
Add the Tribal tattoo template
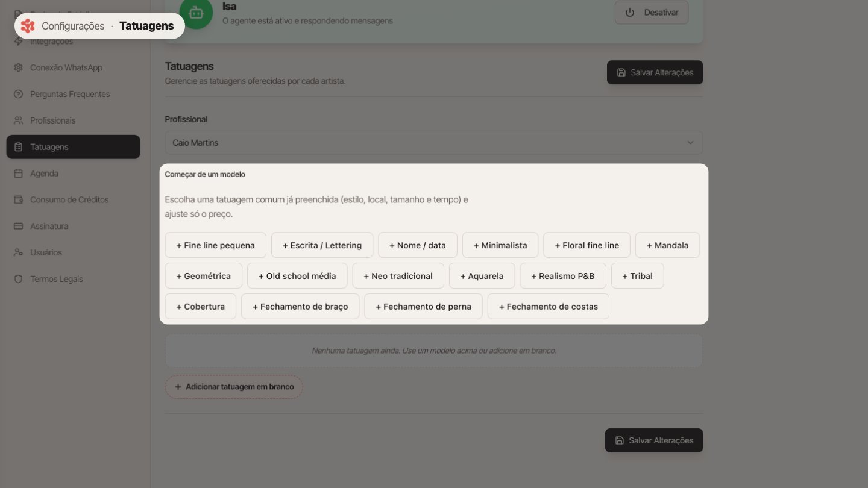coord(638,276)
